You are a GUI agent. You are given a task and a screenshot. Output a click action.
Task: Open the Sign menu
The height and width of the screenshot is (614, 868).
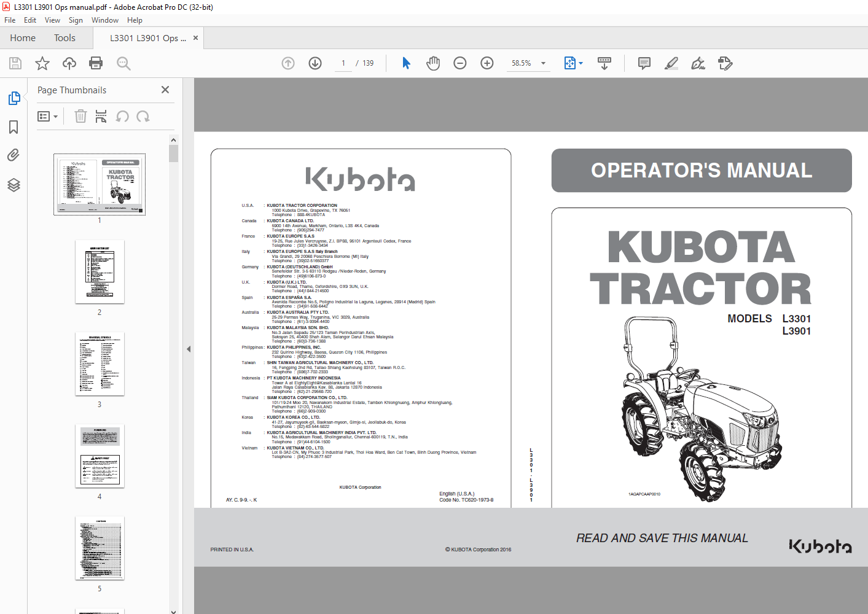76,20
